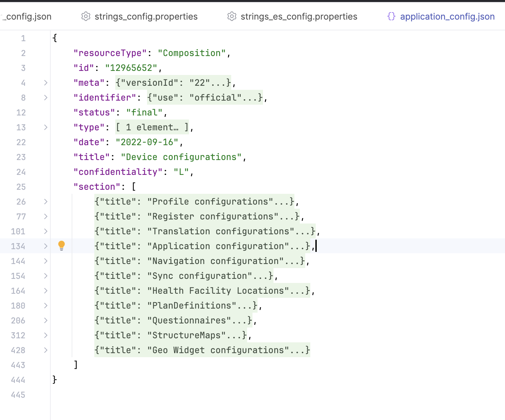
Task: Click folded "Sync configuration" text
Action: click(184, 276)
